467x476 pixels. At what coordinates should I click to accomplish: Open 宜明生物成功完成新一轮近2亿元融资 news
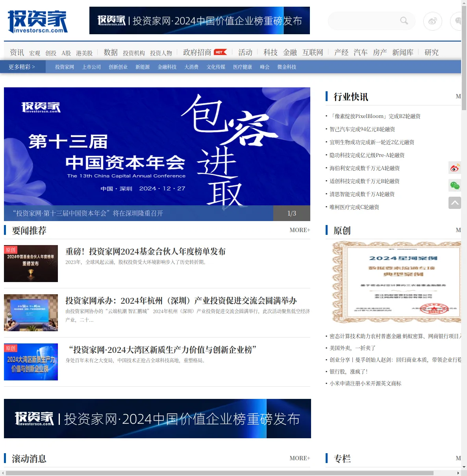point(372,142)
